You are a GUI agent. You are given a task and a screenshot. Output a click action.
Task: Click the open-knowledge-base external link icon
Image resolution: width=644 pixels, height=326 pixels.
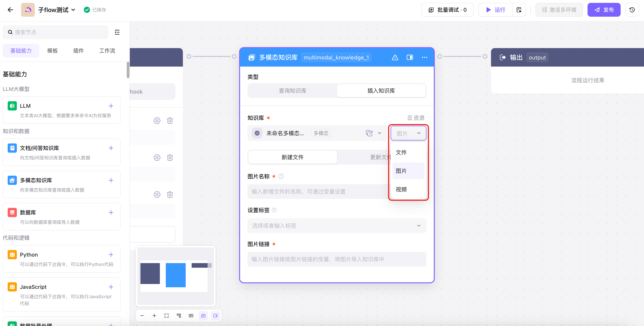[369, 133]
